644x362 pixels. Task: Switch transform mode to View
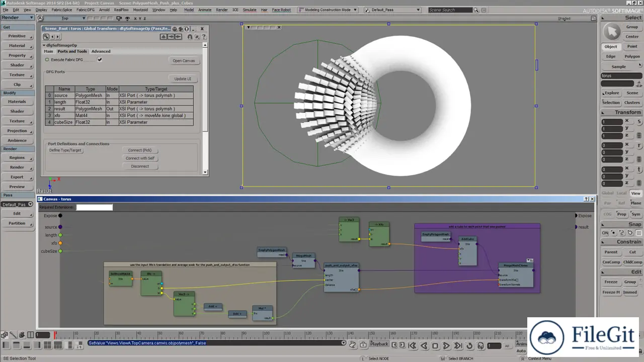(636, 193)
